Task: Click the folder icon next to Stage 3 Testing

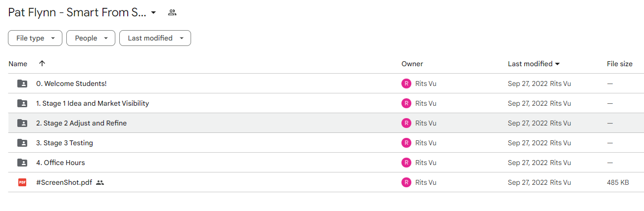Action: [22, 143]
